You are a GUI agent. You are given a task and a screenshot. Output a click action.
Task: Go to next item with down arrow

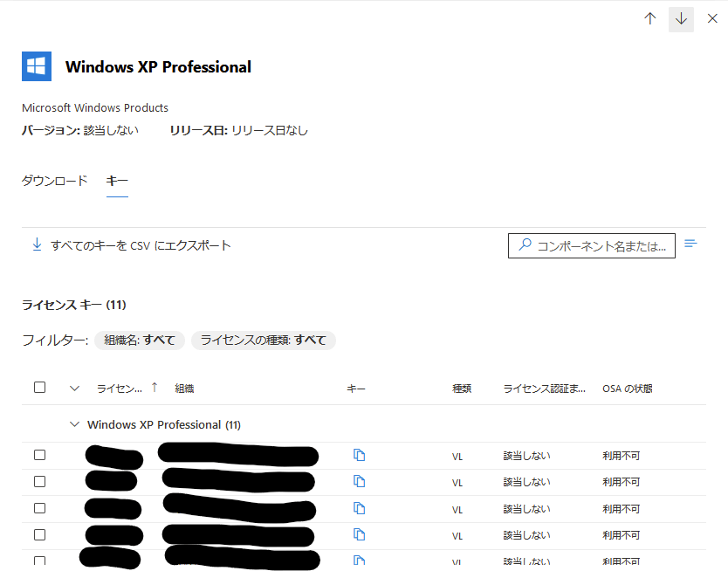pos(681,19)
